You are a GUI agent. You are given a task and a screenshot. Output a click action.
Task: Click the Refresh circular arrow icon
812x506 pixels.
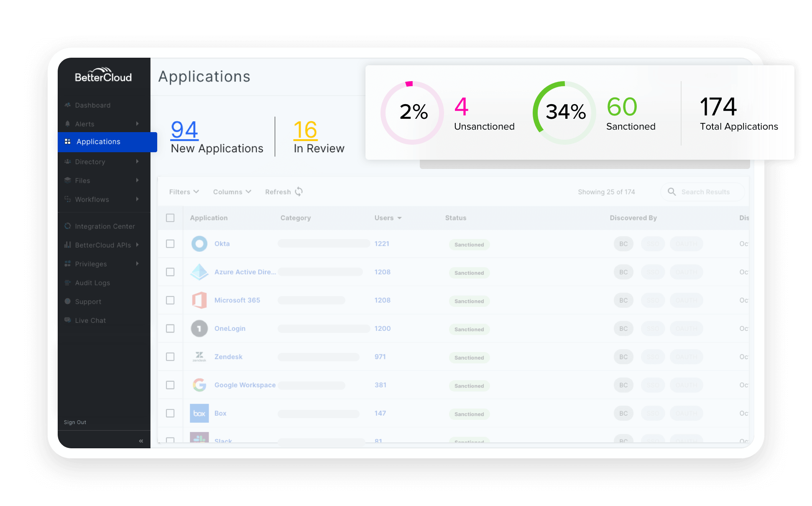tap(299, 192)
